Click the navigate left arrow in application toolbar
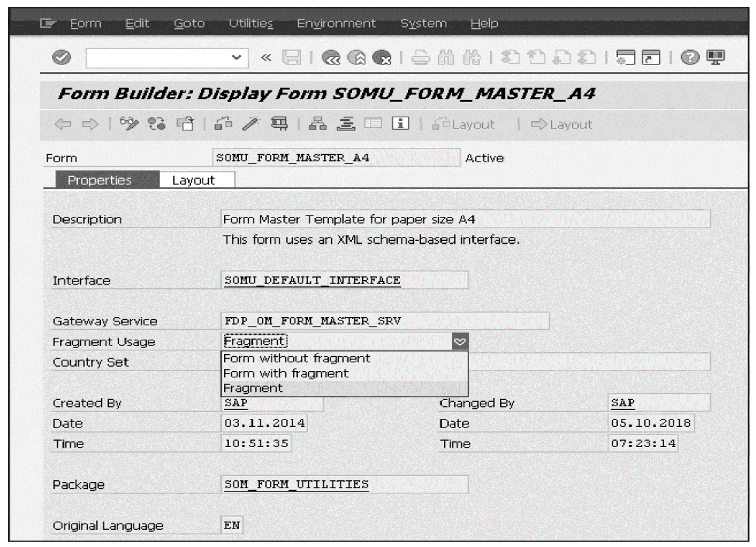Screen dimensions: 756x547 [x=62, y=124]
